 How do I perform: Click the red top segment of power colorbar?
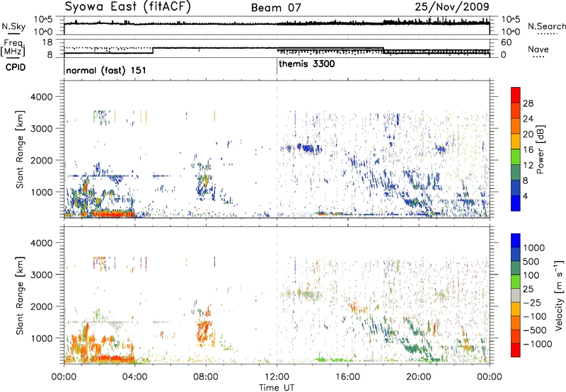coord(516,95)
